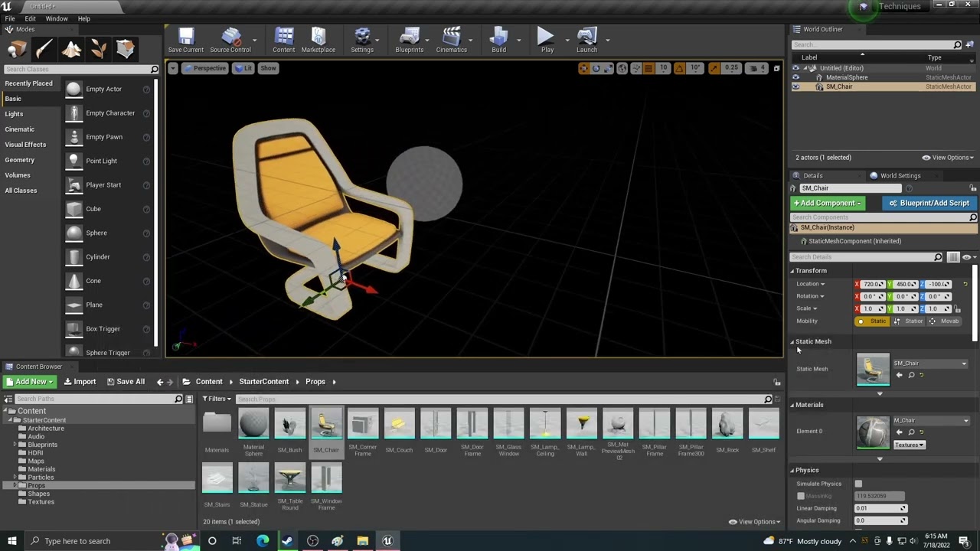This screenshot has width=980, height=551.
Task: Open the Help menu
Action: [84, 18]
